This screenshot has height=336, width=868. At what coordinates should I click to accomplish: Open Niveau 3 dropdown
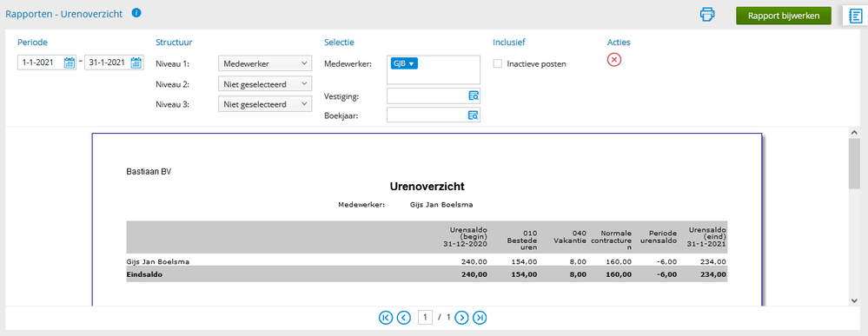click(265, 103)
